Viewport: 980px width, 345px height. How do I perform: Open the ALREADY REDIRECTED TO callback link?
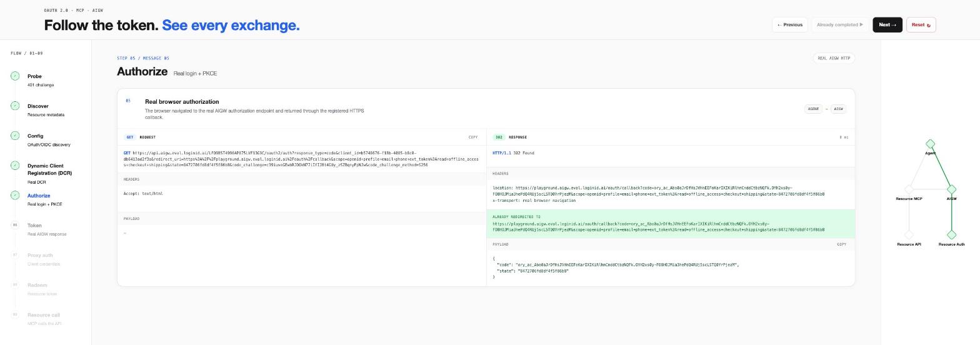(x=658, y=226)
